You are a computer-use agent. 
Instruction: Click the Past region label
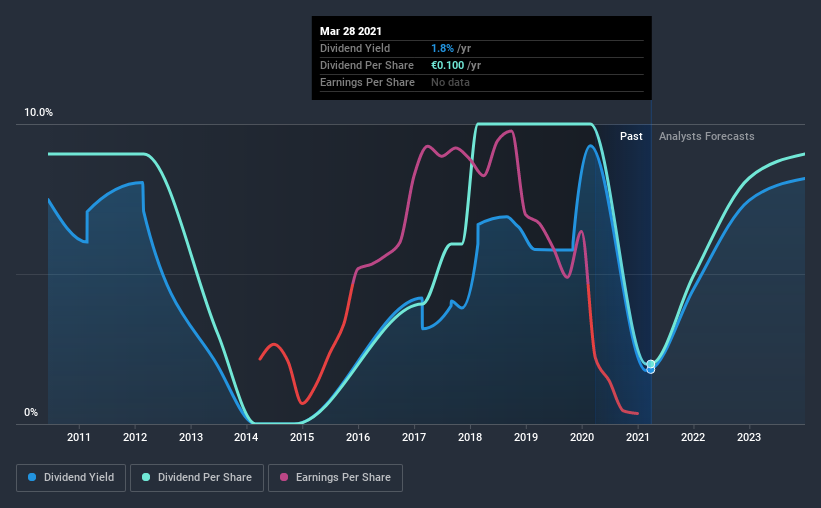tap(631, 136)
